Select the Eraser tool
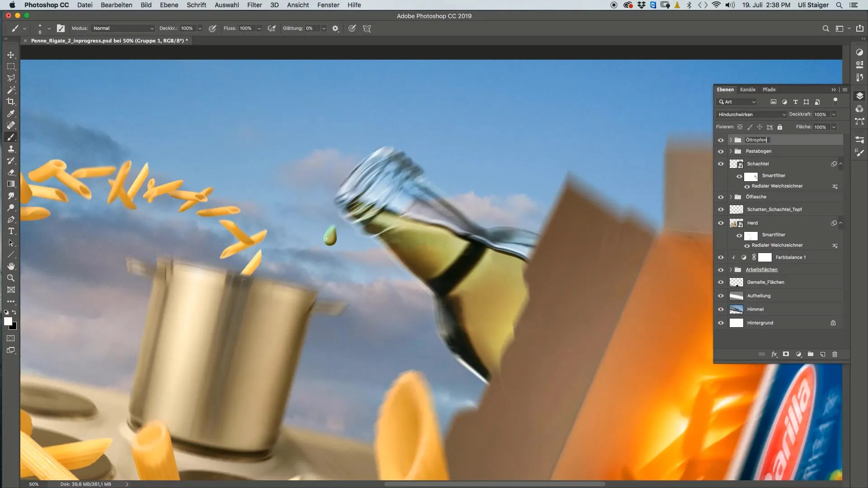 (11, 172)
